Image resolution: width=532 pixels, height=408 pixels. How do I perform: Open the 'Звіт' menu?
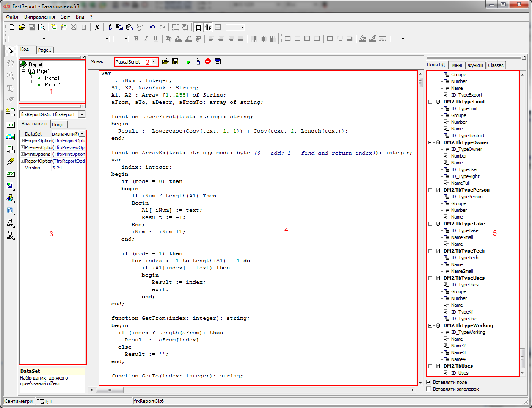(x=65, y=17)
